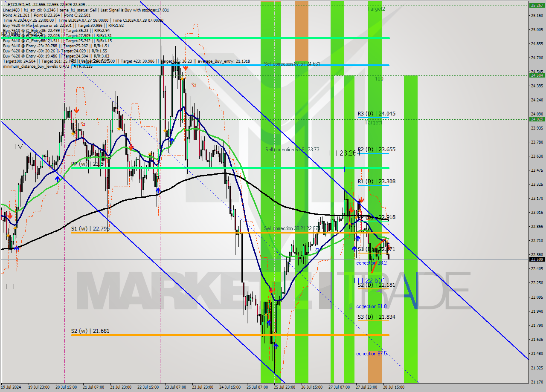546x392 pixels.
Task: Click the 'I V' wave label
Action: click(18, 147)
